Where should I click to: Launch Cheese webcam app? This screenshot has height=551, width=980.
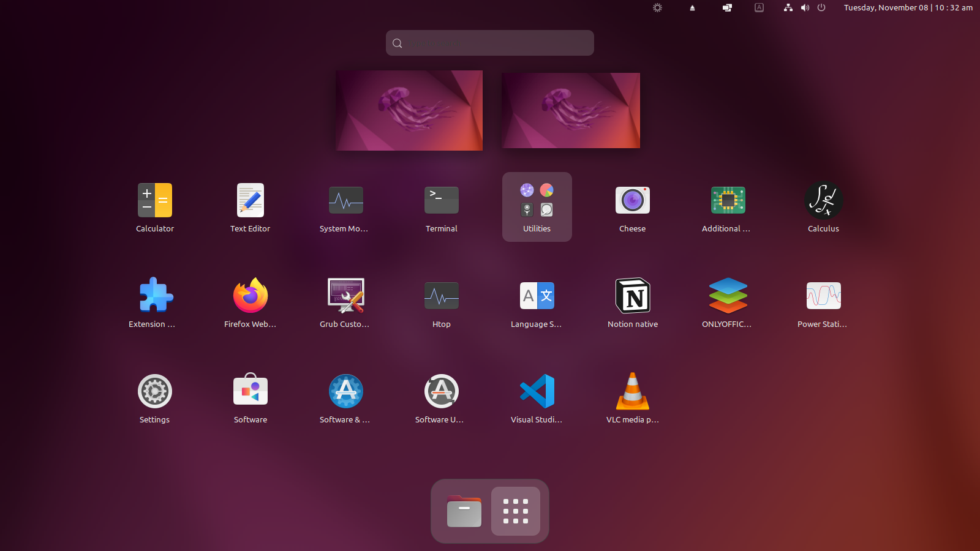tap(633, 207)
